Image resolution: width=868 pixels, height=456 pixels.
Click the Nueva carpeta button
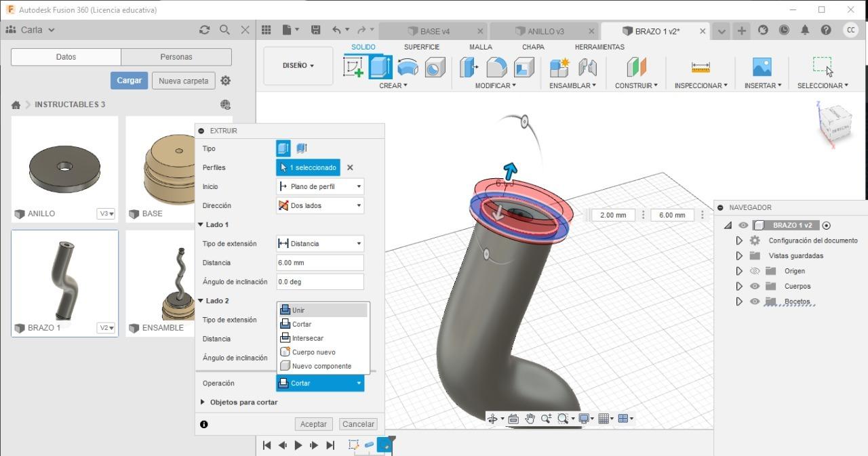pos(184,81)
